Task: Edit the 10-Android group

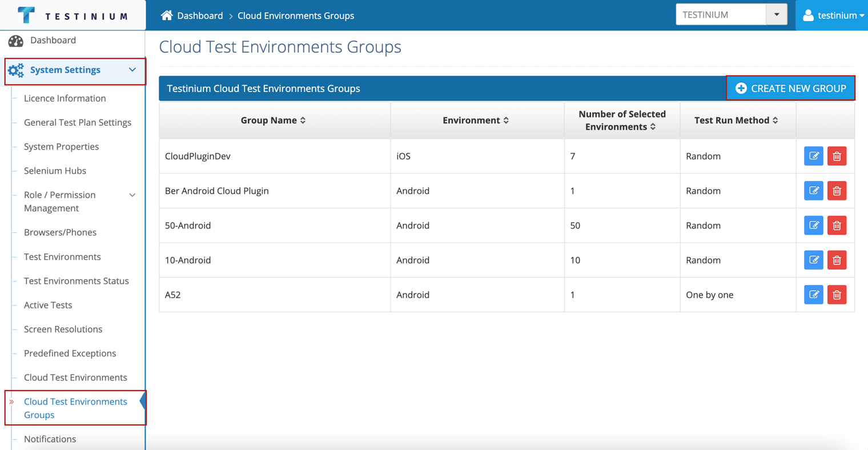Action: (813, 260)
